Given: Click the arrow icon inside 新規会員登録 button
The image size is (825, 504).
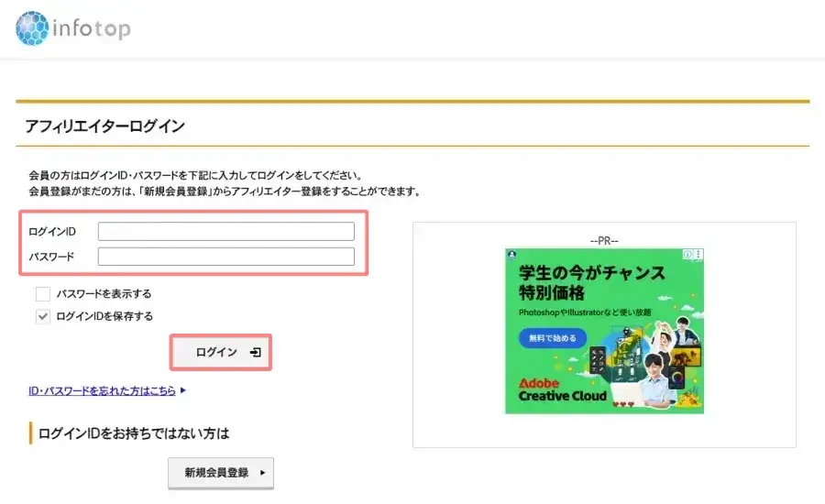Looking at the screenshot, I should tap(263, 473).
